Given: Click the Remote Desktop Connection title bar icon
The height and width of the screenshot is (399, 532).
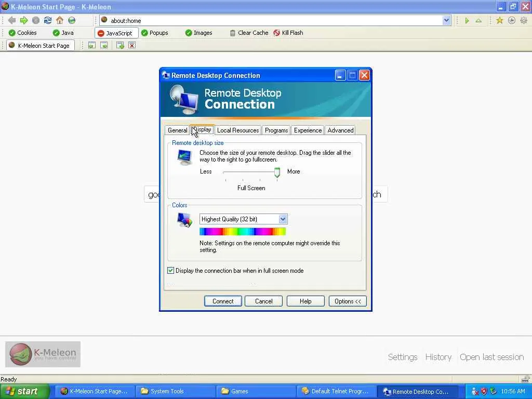Looking at the screenshot, I should [166, 75].
